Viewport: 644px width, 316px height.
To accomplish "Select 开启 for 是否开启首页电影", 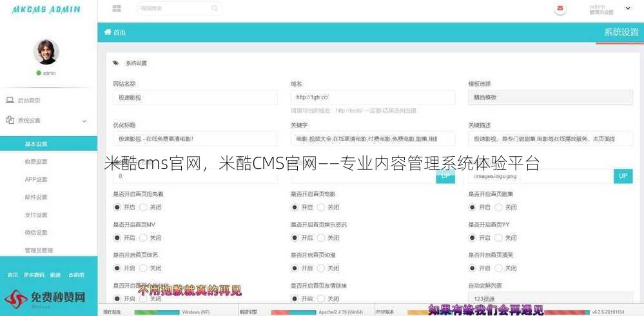I will (295, 207).
